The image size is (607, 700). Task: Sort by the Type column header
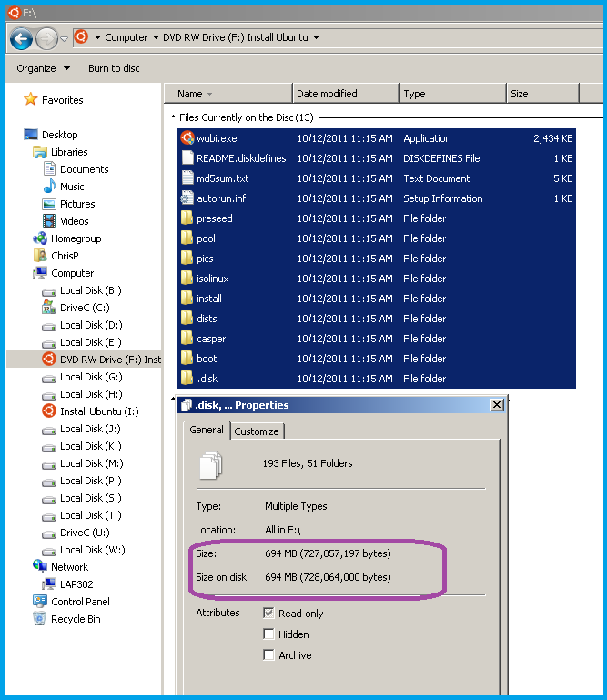pyautogui.click(x=452, y=94)
